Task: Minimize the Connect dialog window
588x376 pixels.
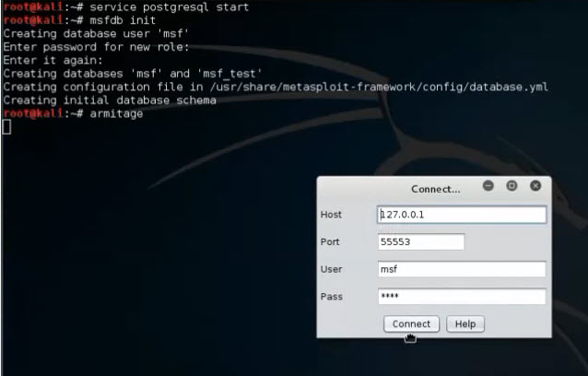Action: [x=488, y=185]
